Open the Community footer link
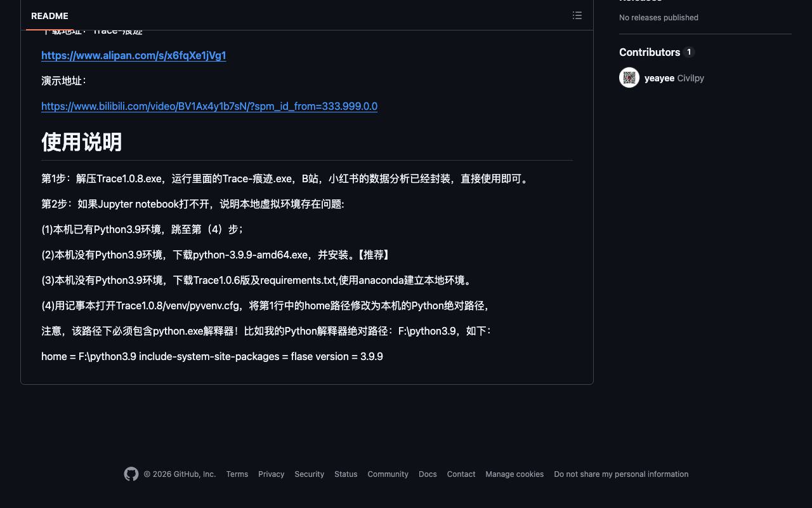This screenshot has height=508, width=812. [388, 474]
